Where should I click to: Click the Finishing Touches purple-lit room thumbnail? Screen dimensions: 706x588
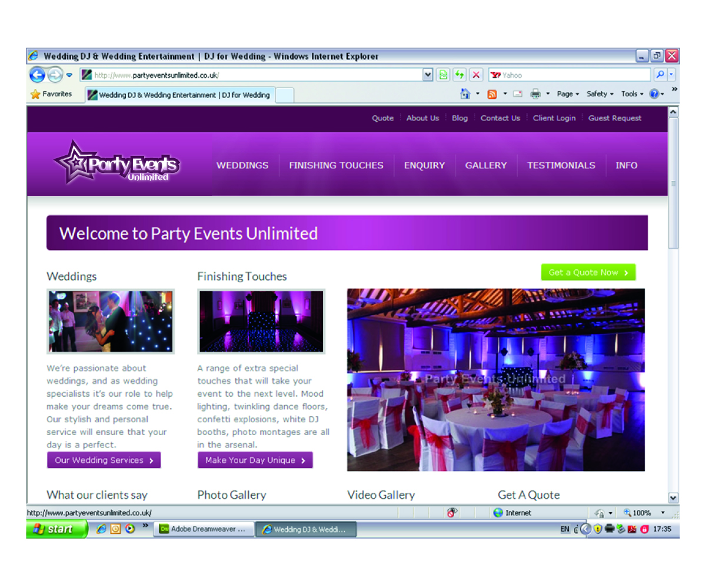[x=261, y=322]
